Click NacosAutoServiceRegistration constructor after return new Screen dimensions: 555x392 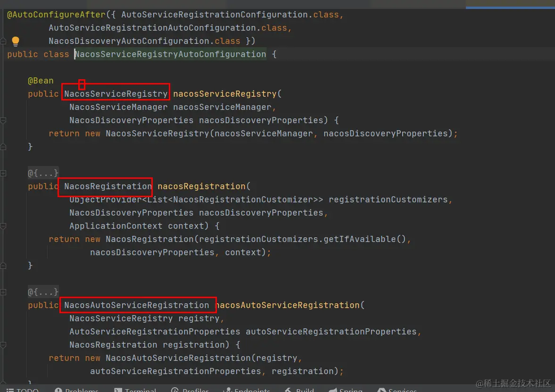tap(178, 358)
